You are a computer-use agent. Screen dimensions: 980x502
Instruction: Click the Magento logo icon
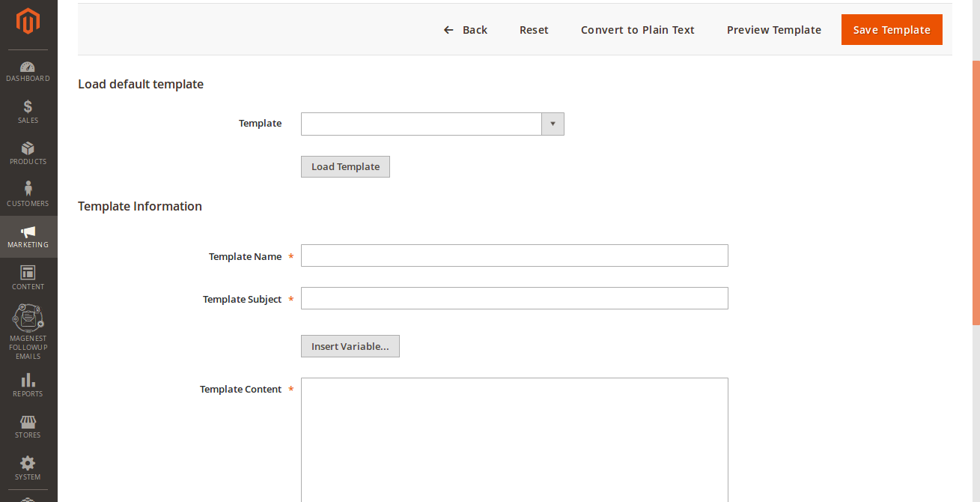point(28,21)
